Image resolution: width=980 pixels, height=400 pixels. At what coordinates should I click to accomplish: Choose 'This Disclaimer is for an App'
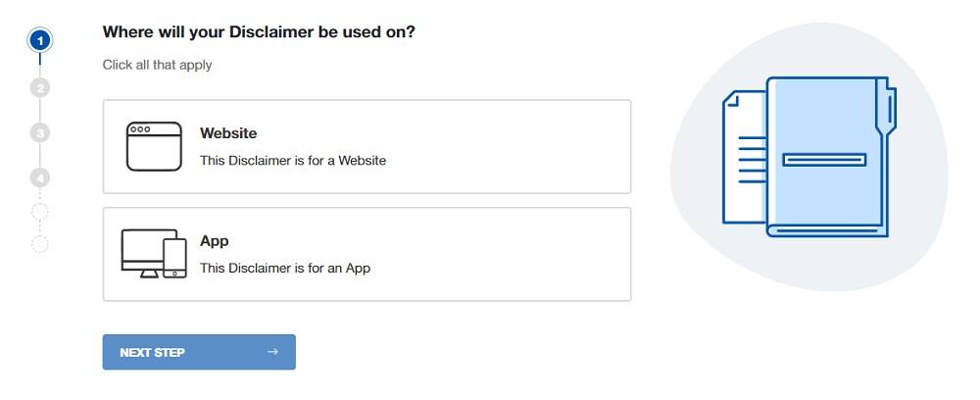coord(285,269)
